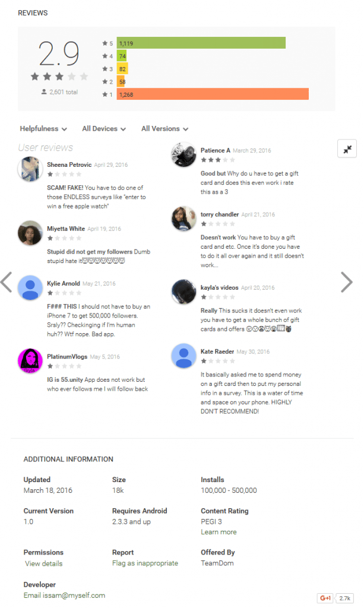Viewport: 364px width, 608px height.
Task: Email the developer at issam@myself.com
Action: pyautogui.click(x=64, y=595)
